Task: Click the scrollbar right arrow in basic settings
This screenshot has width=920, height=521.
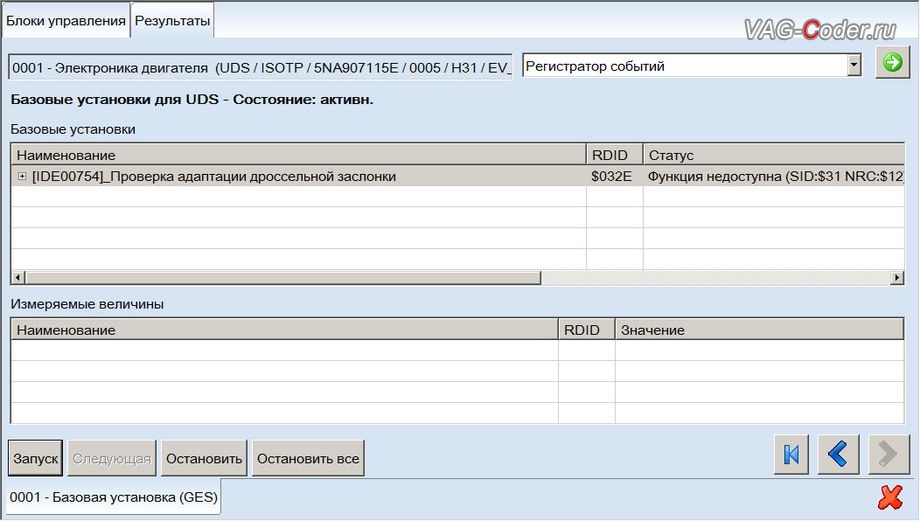Action: (x=897, y=278)
